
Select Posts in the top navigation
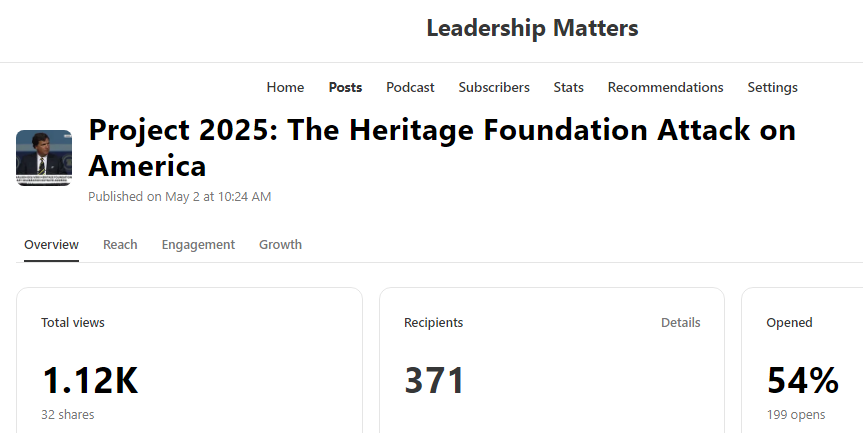click(345, 87)
